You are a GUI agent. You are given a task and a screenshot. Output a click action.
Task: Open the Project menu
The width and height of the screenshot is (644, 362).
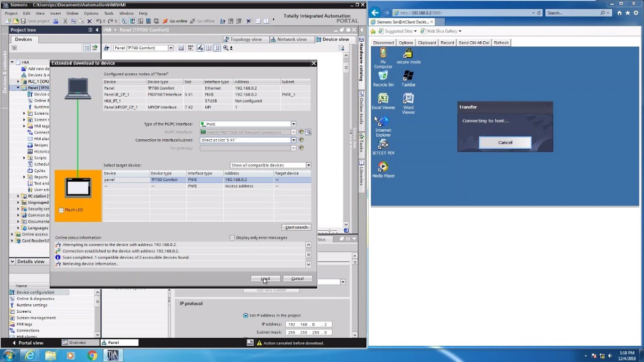pyautogui.click(x=11, y=13)
